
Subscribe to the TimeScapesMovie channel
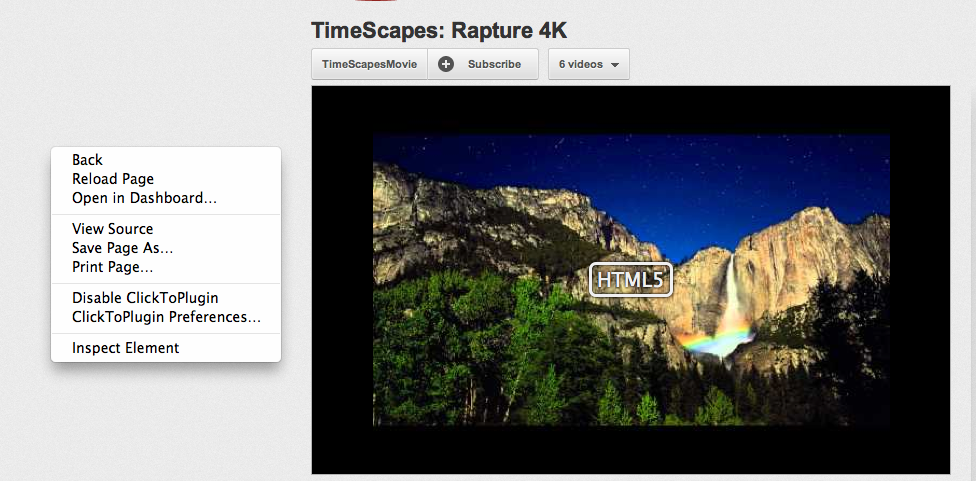tap(483, 64)
